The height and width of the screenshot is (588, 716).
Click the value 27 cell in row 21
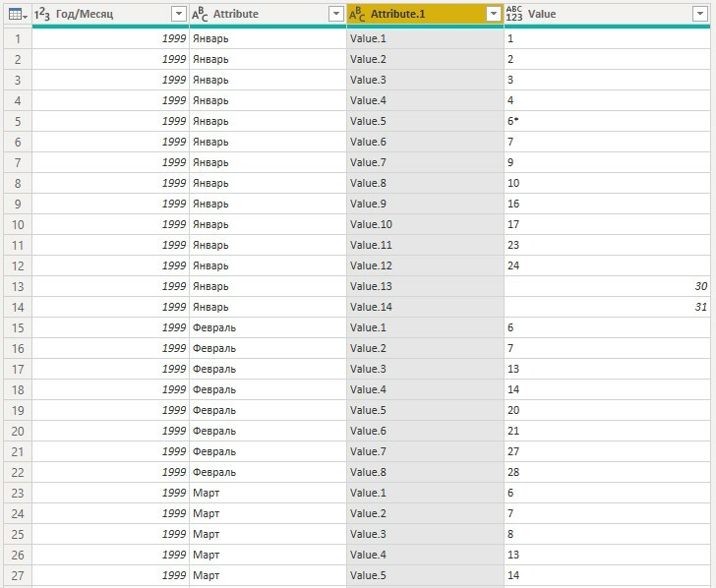coord(608,451)
